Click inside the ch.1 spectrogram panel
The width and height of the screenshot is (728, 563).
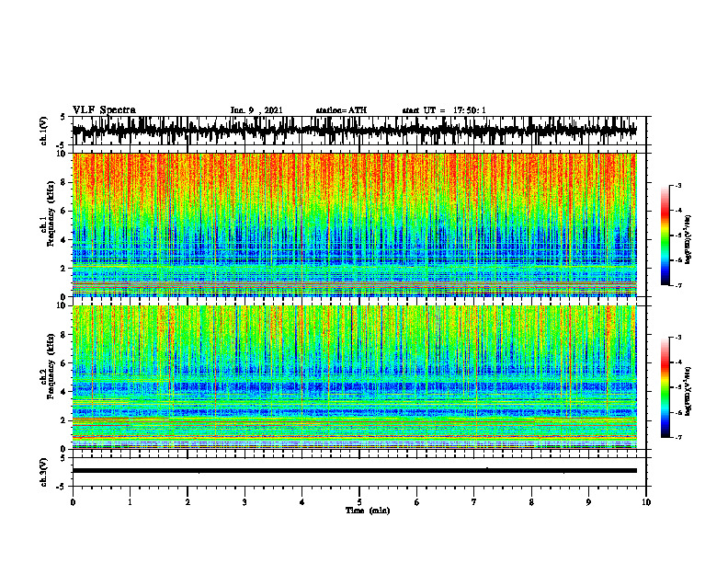click(x=354, y=224)
